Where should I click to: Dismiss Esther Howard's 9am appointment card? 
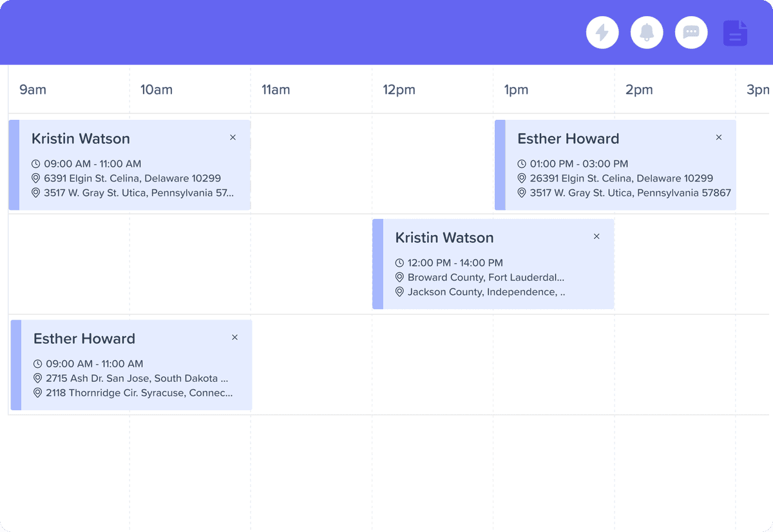[234, 337]
